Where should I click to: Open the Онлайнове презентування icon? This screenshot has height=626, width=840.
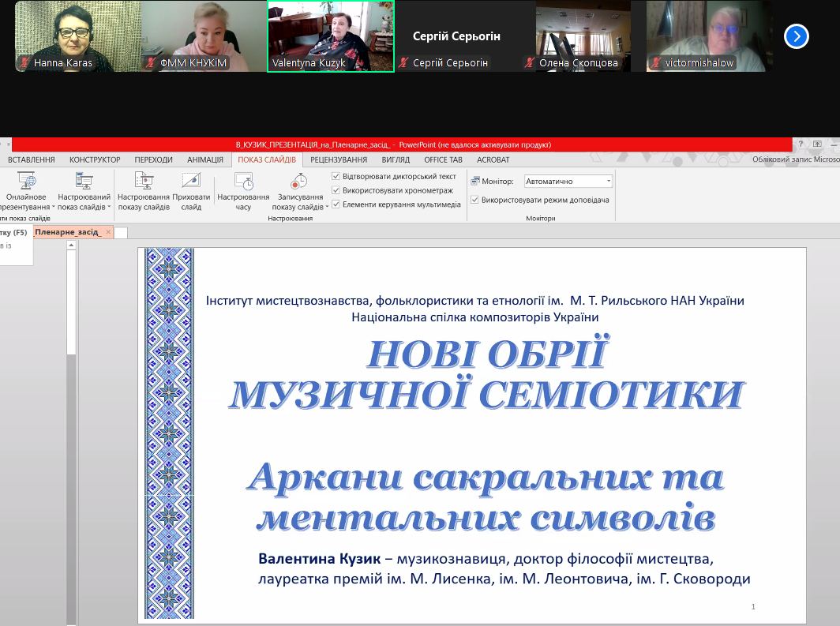tap(26, 181)
